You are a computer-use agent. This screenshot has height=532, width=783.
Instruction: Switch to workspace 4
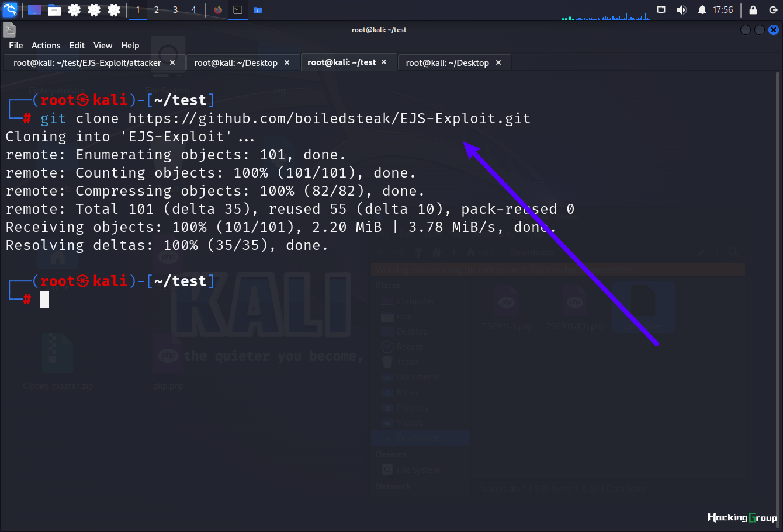pyautogui.click(x=193, y=10)
